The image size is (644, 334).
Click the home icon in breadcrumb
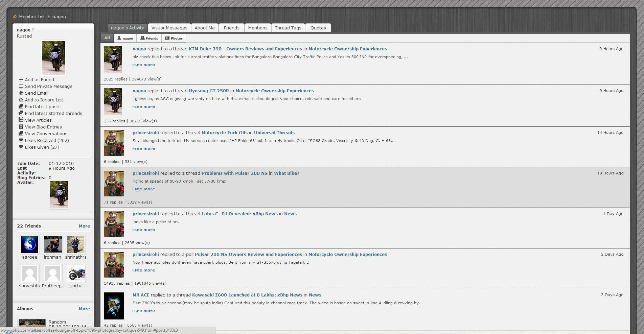pyautogui.click(x=15, y=16)
